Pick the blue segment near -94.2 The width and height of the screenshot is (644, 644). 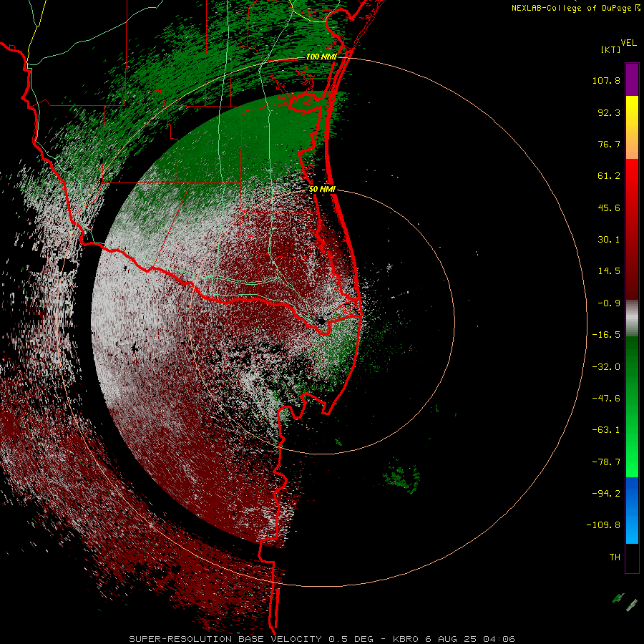pyautogui.click(x=632, y=493)
